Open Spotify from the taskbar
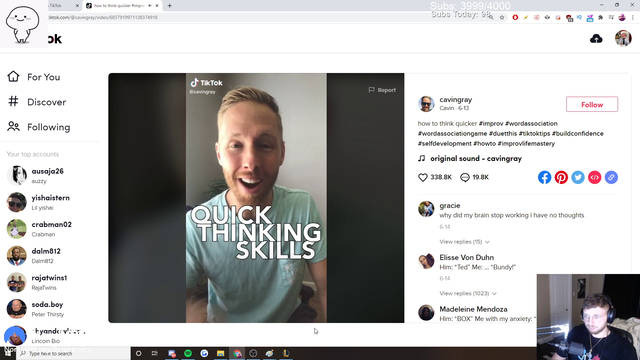 [x=188, y=353]
